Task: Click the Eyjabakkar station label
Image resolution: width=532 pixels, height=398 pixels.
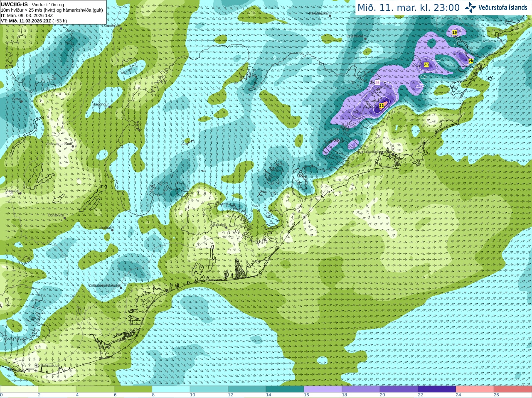Action: pyautogui.click(x=355, y=36)
